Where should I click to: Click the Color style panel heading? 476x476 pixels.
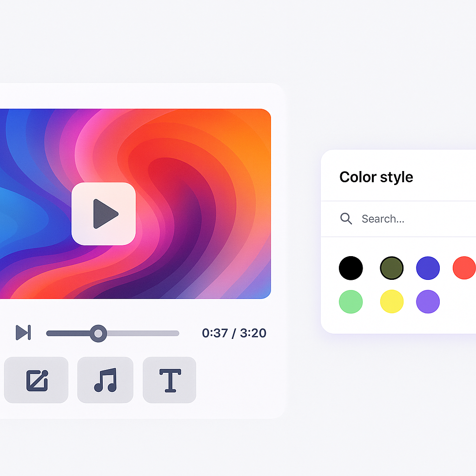pyautogui.click(x=376, y=177)
